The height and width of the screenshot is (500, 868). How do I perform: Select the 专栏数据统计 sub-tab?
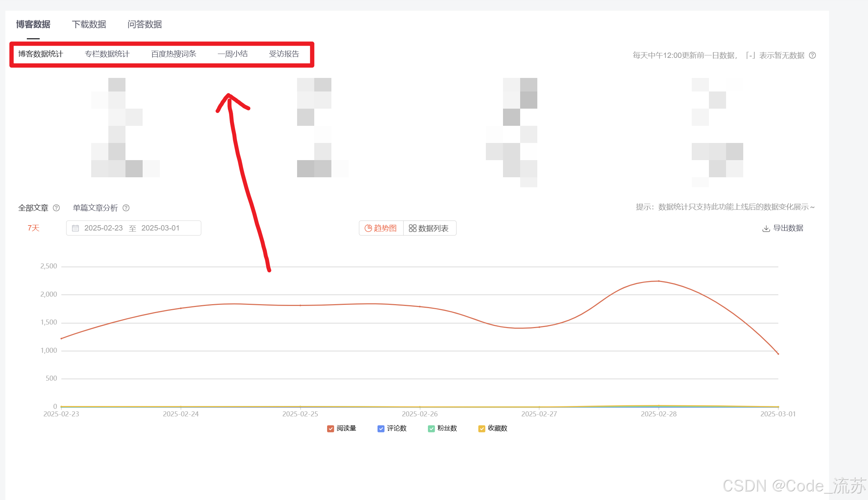click(107, 54)
